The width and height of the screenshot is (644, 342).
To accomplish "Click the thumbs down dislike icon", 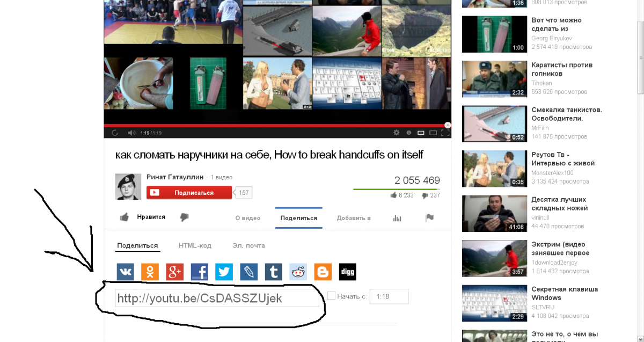I will 184,217.
